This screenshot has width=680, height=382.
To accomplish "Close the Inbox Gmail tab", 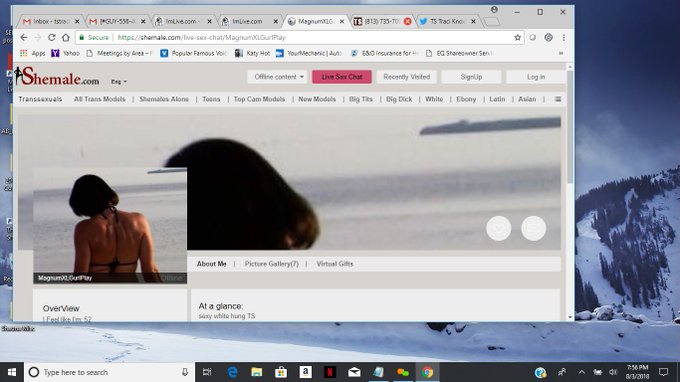I will point(77,21).
